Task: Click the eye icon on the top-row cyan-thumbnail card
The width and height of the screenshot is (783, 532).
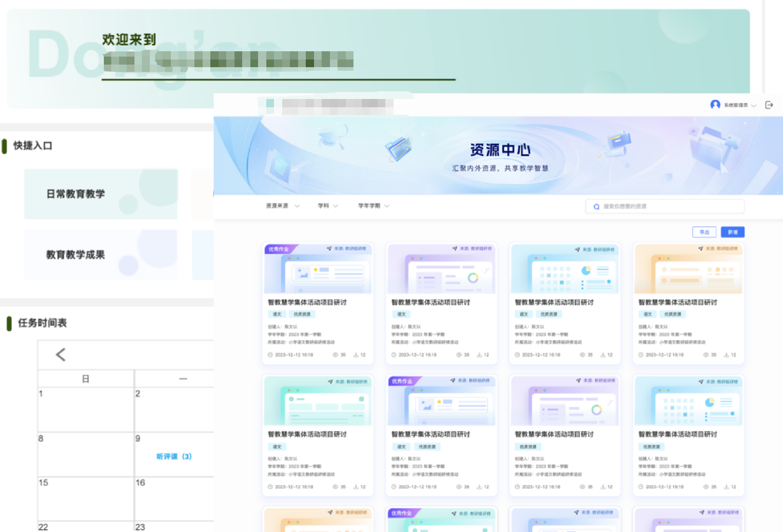Action: coord(582,355)
